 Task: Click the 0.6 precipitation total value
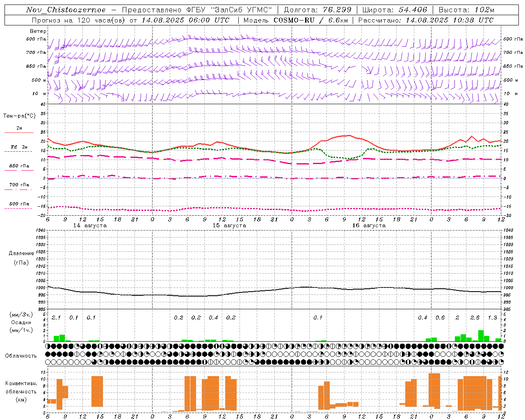point(440,318)
